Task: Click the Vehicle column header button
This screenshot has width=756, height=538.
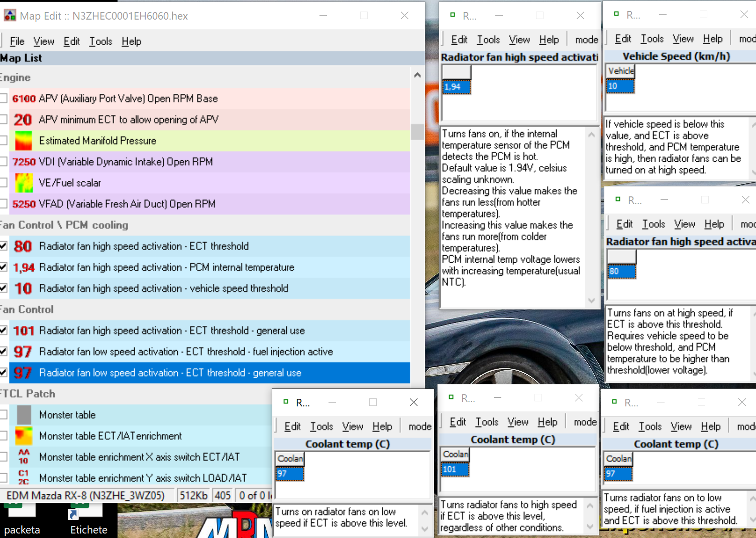Action: click(620, 71)
